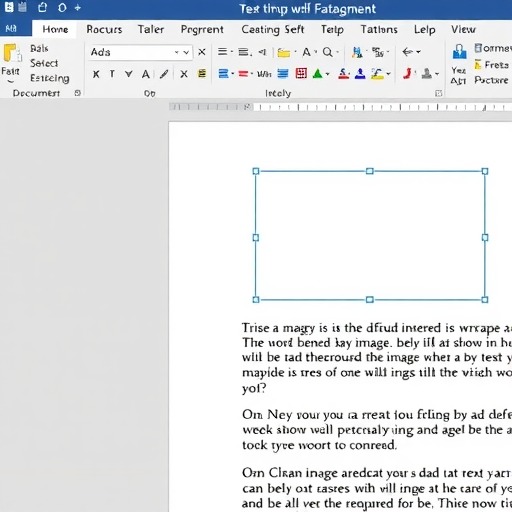
Task: Toggle the K formatting button
Action: [x=96, y=74]
